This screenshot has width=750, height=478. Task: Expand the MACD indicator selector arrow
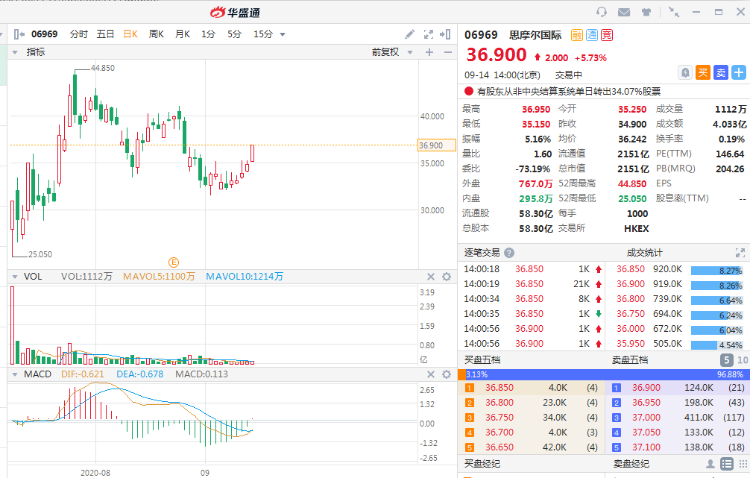15,374
